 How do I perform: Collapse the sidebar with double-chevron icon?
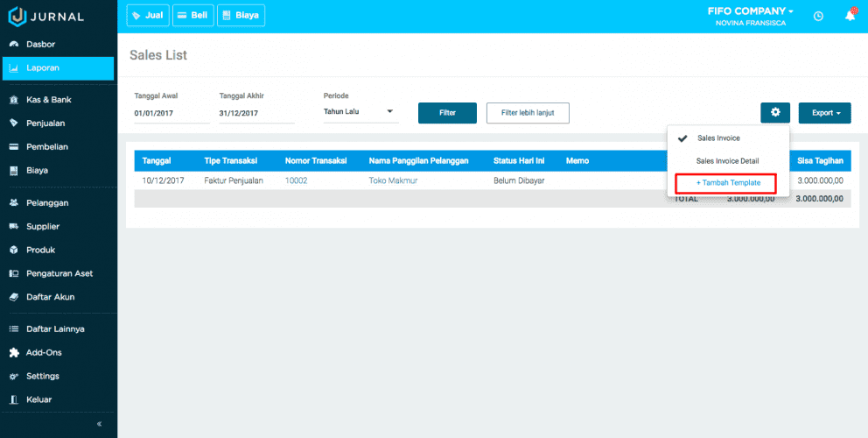click(99, 424)
